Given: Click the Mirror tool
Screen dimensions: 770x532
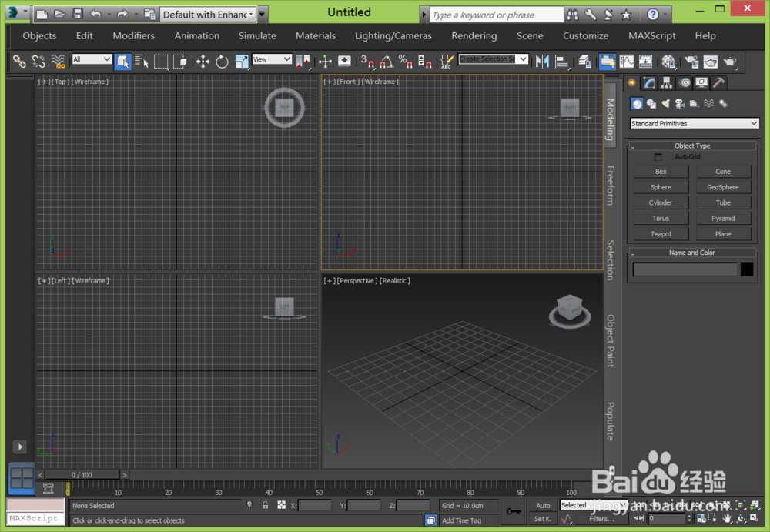Looking at the screenshot, I should [543, 62].
